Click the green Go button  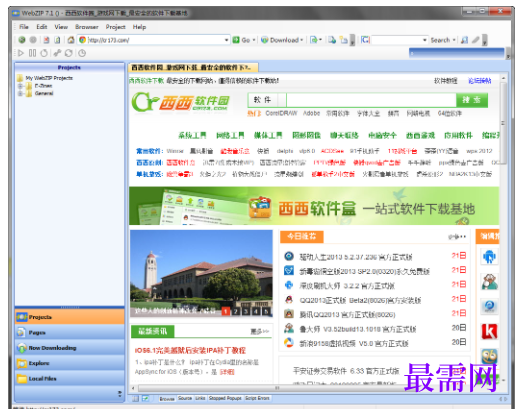pyautogui.click(x=241, y=40)
